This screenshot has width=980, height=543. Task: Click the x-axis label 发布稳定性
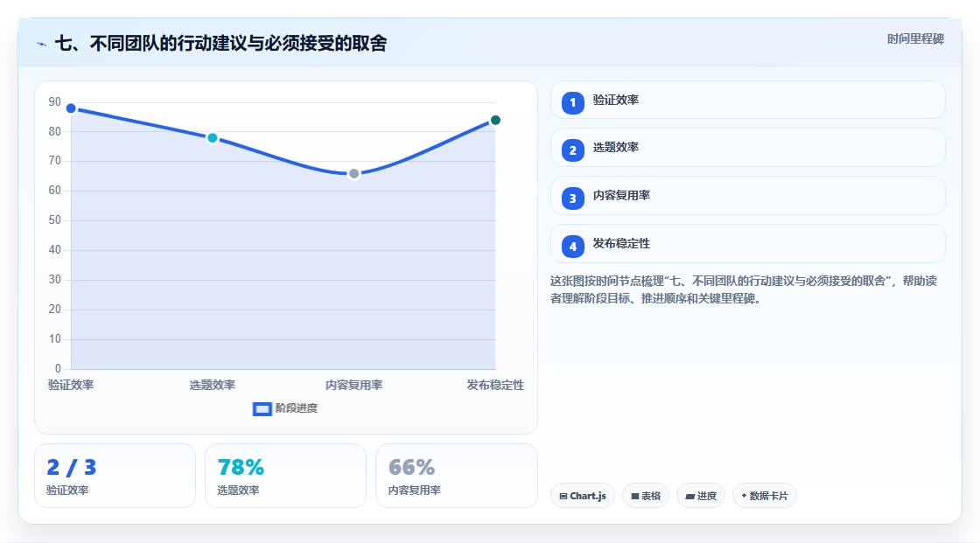point(495,386)
